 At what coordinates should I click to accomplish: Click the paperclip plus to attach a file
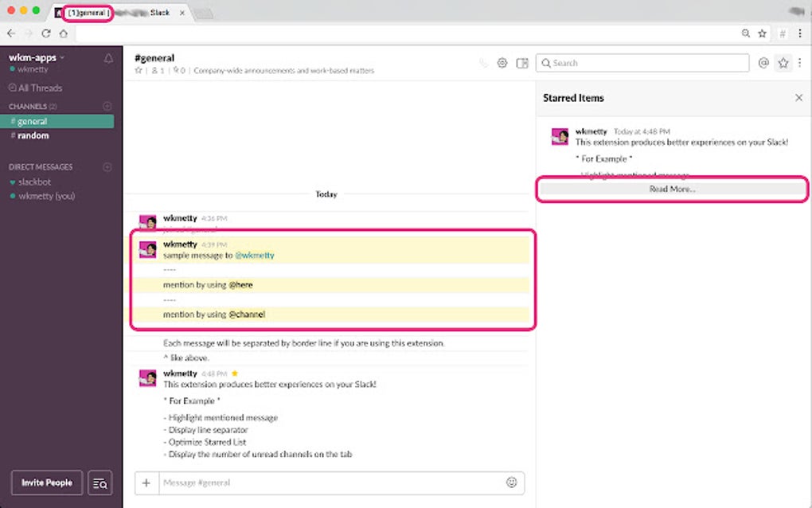click(x=146, y=483)
